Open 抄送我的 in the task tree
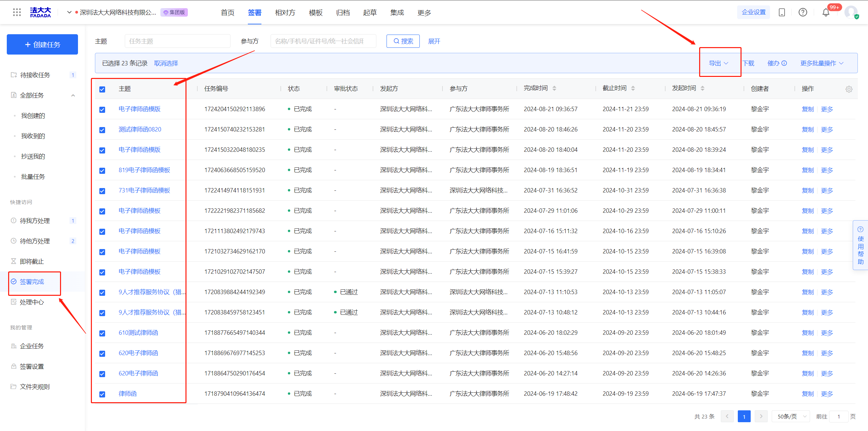This screenshot has width=868, height=431. click(33, 156)
